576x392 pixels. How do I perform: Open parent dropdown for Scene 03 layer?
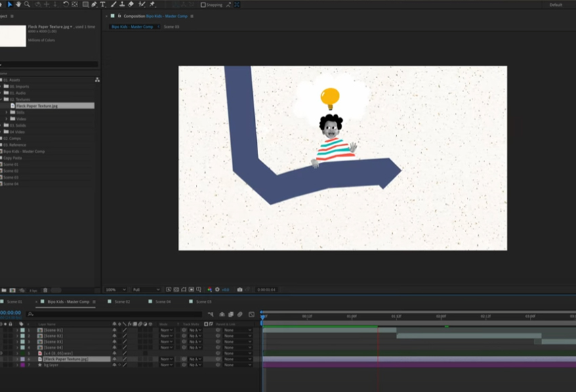click(x=237, y=342)
